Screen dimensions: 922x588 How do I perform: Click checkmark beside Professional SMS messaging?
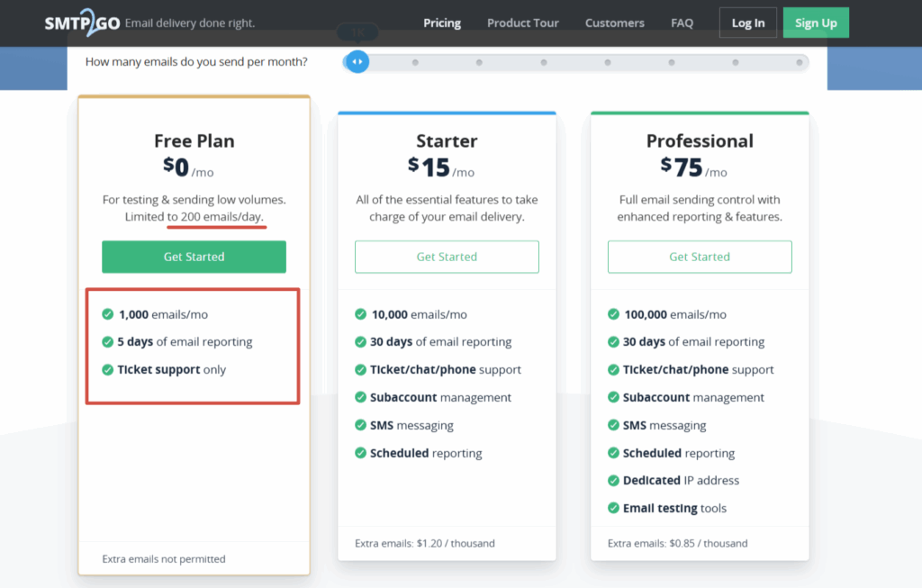(x=613, y=424)
